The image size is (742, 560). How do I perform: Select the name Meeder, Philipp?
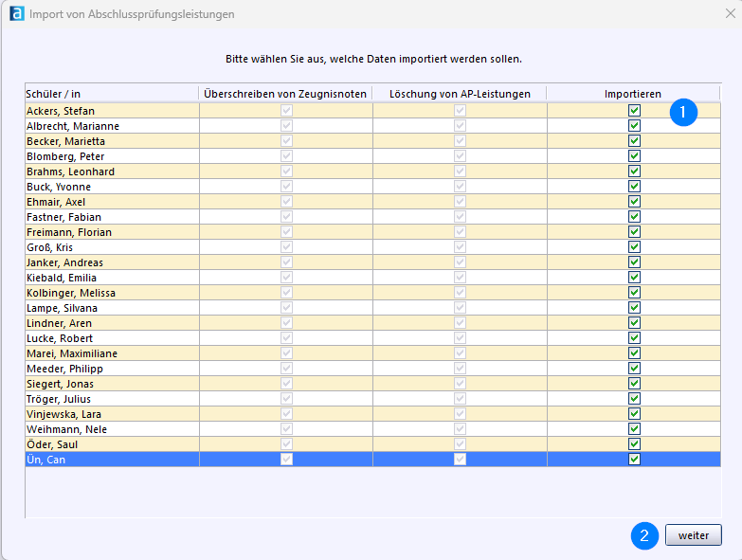[x=64, y=368]
